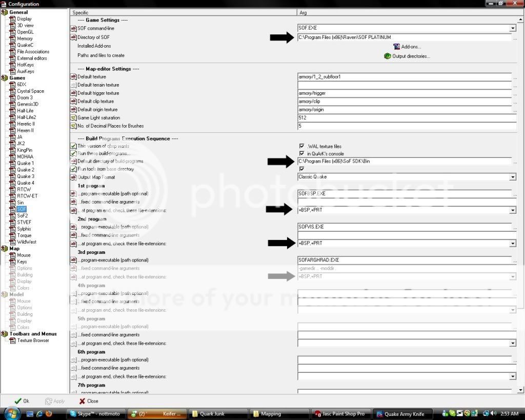Select the OpenGL configuration icon
Image resolution: width=525 pixels, height=420 pixels.
pyautogui.click(x=12, y=32)
